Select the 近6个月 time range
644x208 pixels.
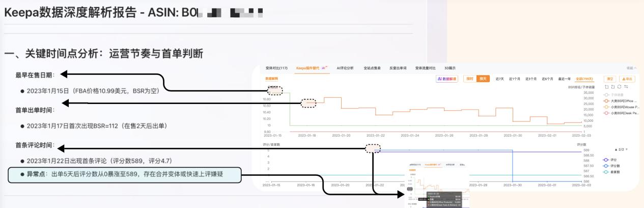(548, 79)
